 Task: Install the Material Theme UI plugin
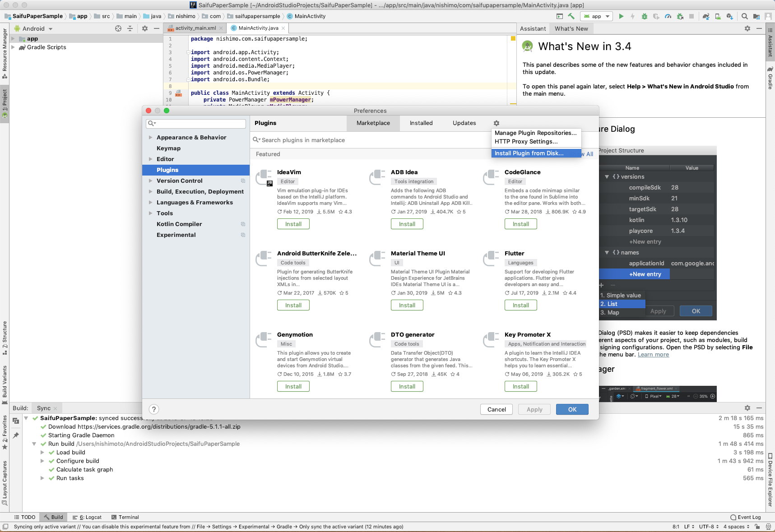407,305
